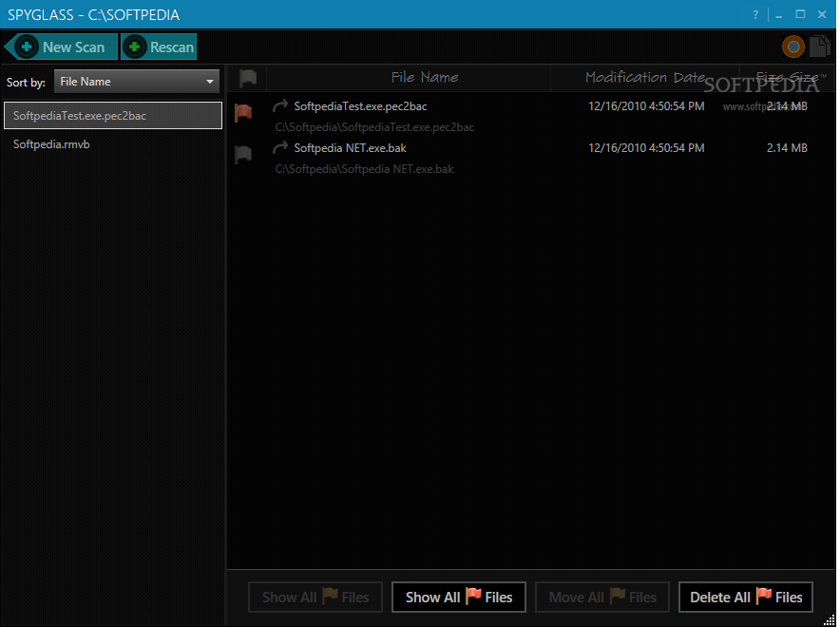
Task: Click the date of Softpedia NET.exe.bak
Action: click(646, 148)
